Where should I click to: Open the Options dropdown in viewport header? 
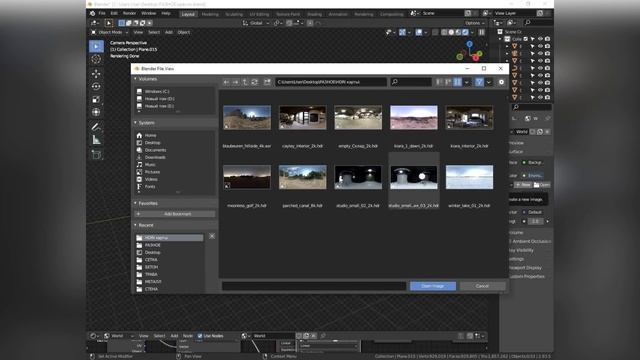pyautogui.click(x=475, y=23)
